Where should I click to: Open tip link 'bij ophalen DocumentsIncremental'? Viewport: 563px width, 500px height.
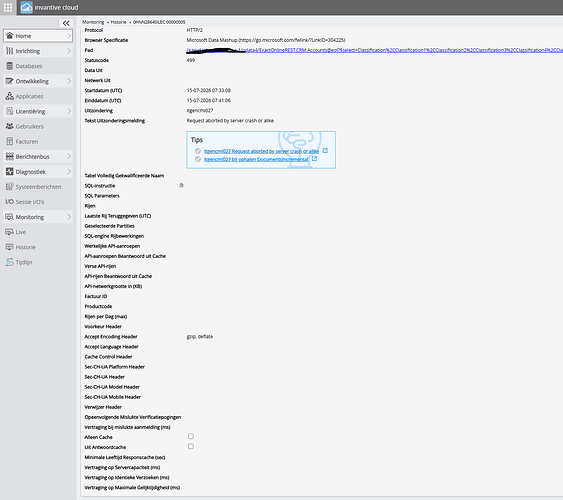(256, 159)
